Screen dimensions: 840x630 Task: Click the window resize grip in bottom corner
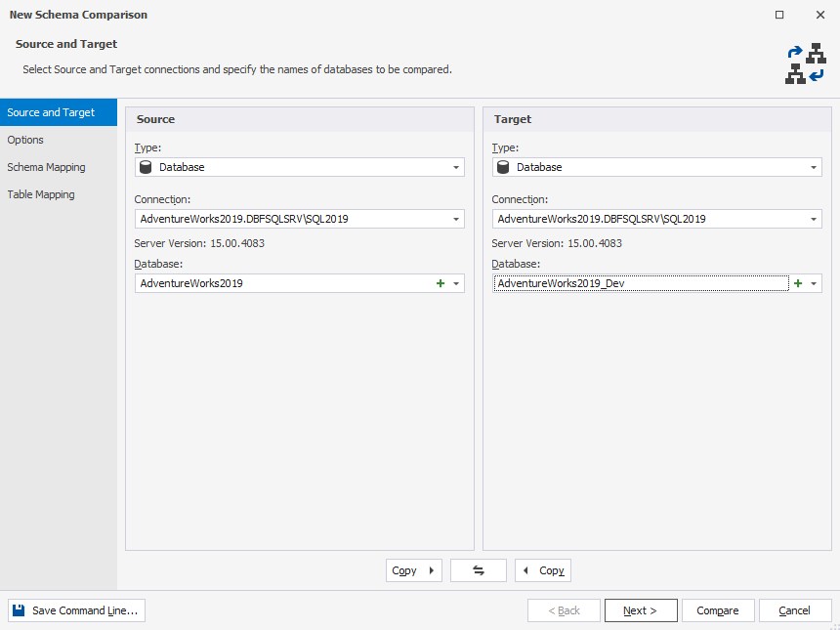click(835, 625)
